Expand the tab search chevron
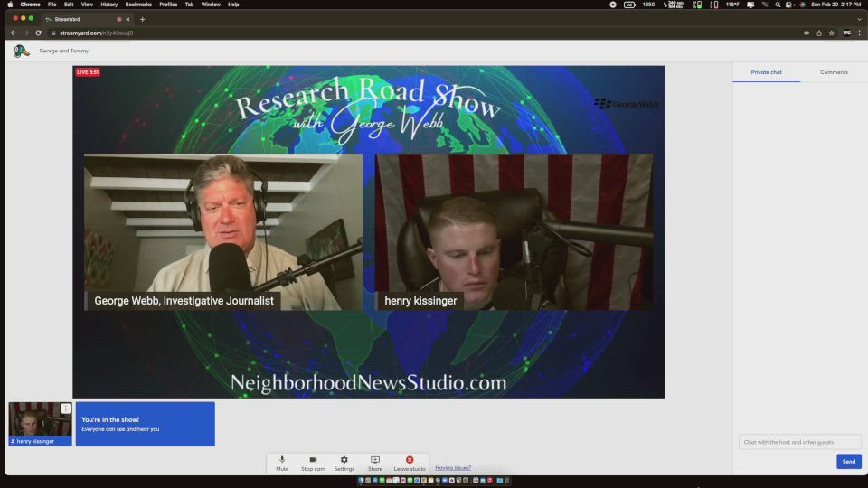 pyautogui.click(x=859, y=19)
